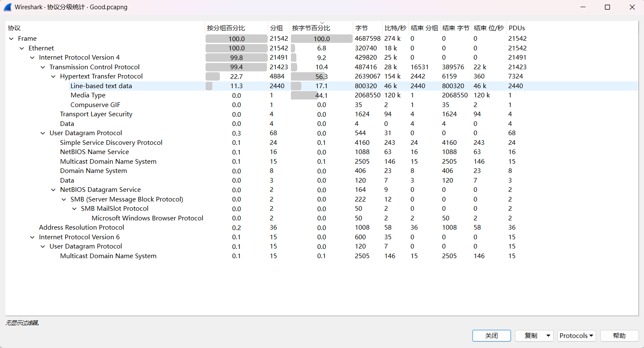Select the Address Resolution Protocol row

(x=82, y=228)
